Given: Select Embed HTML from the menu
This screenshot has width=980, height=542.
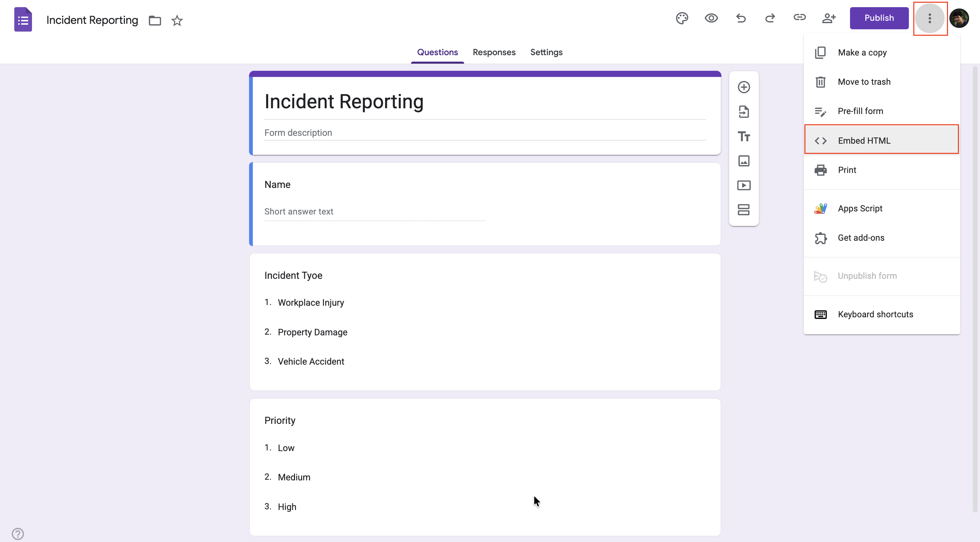Looking at the screenshot, I should click(x=865, y=141).
